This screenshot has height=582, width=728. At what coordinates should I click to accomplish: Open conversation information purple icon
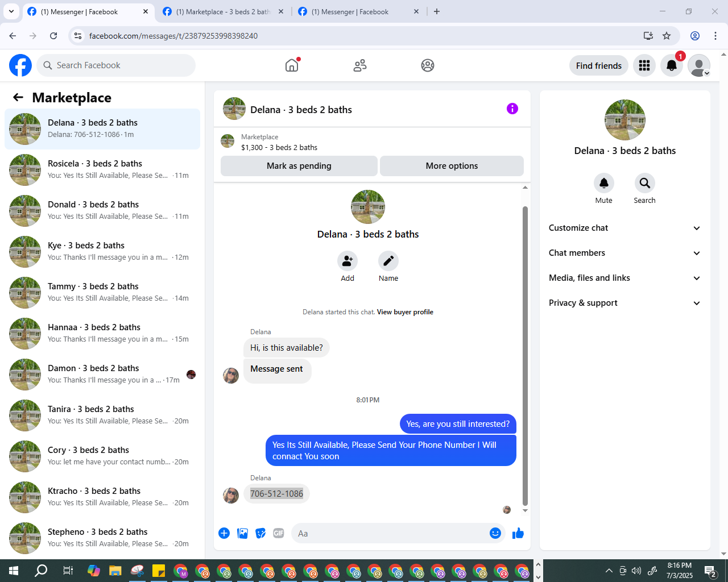click(512, 109)
